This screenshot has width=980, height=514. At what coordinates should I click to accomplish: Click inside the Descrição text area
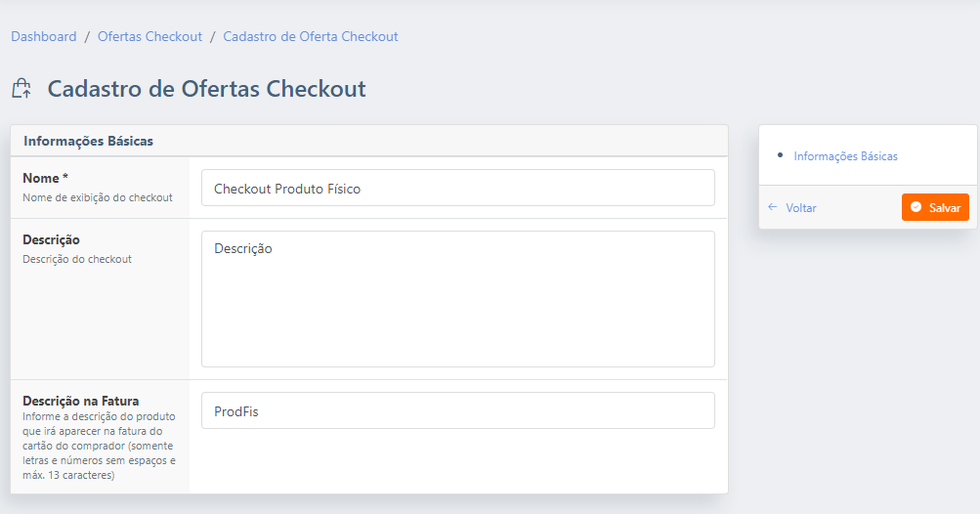(x=457, y=299)
